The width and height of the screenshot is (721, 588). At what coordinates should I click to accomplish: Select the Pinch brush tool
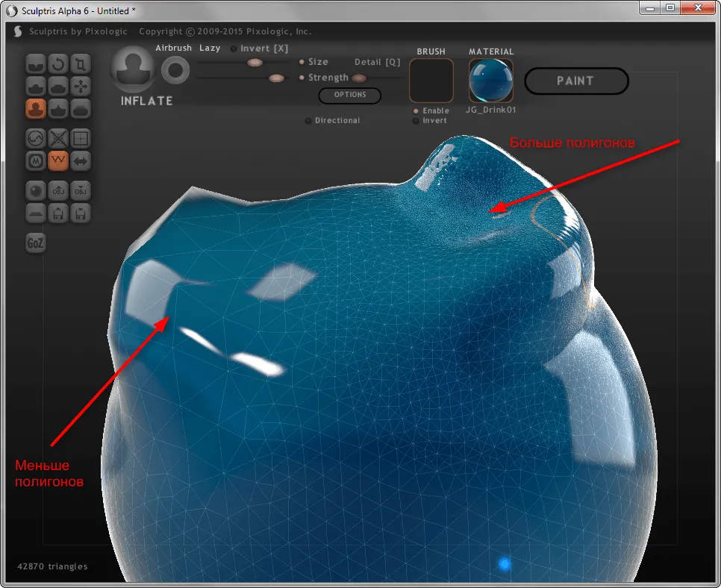coord(58,109)
